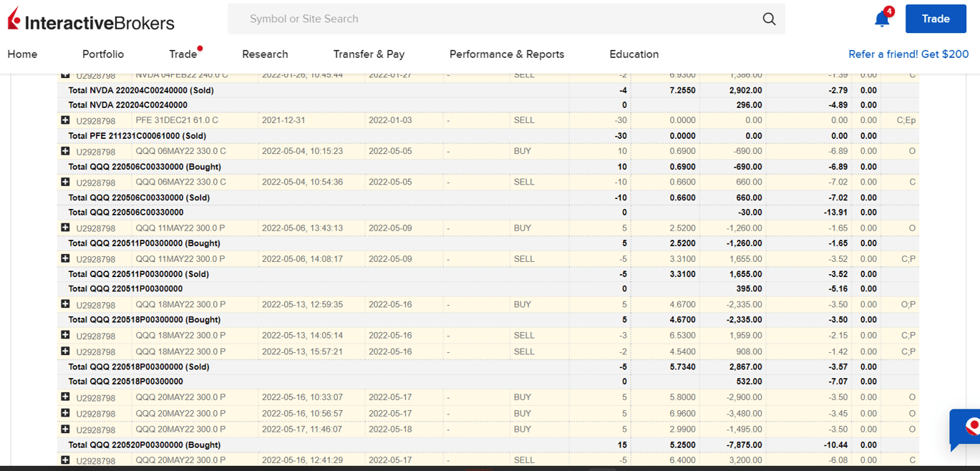Go to the Home menu
The height and width of the screenshot is (471, 980).
point(22,54)
